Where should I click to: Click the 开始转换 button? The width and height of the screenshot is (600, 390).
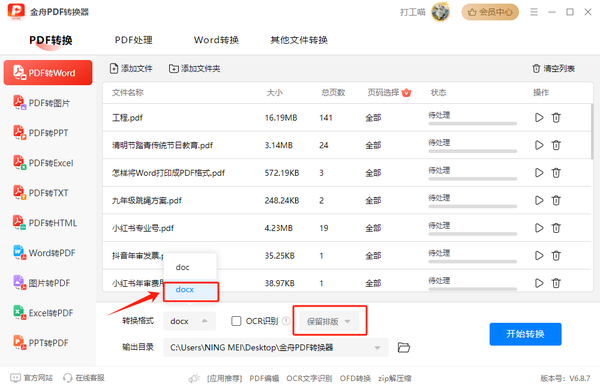point(525,334)
